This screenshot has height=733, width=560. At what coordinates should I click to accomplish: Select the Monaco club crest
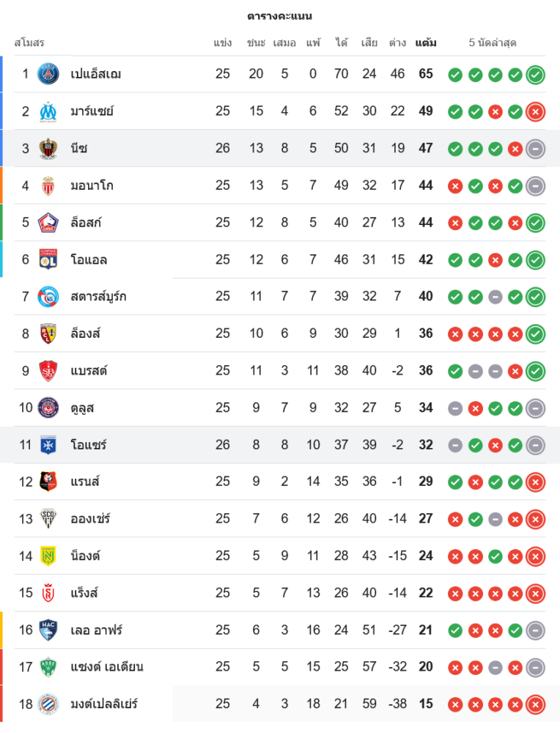pyautogui.click(x=48, y=185)
